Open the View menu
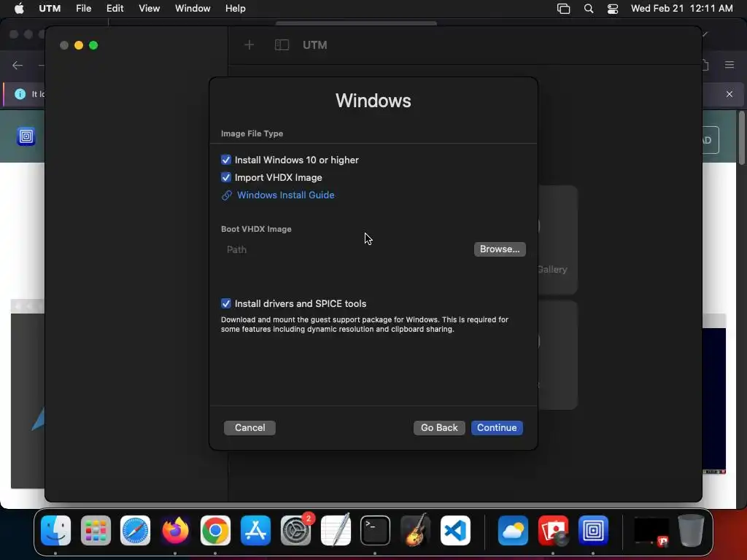This screenshot has width=747, height=560. point(149,9)
